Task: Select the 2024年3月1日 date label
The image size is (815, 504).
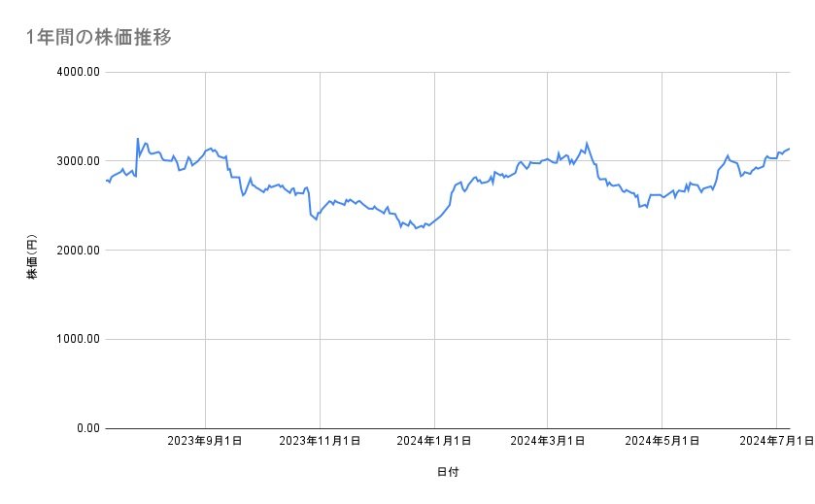Action: click(x=548, y=442)
